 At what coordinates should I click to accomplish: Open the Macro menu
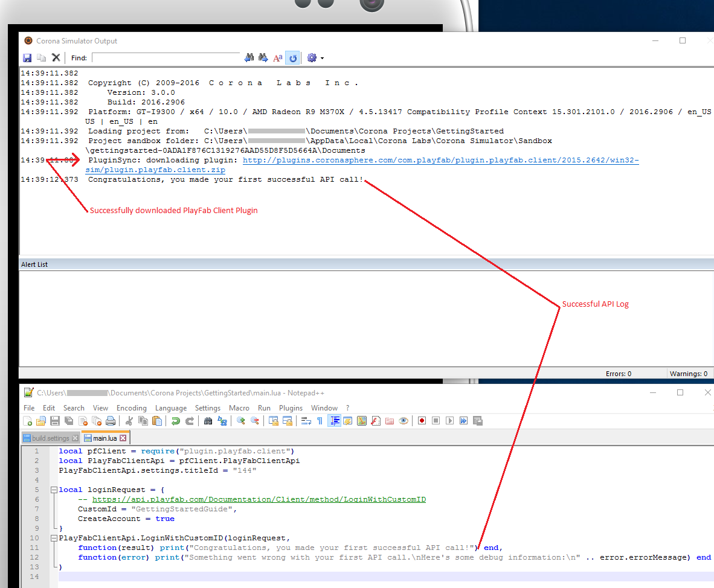239,407
